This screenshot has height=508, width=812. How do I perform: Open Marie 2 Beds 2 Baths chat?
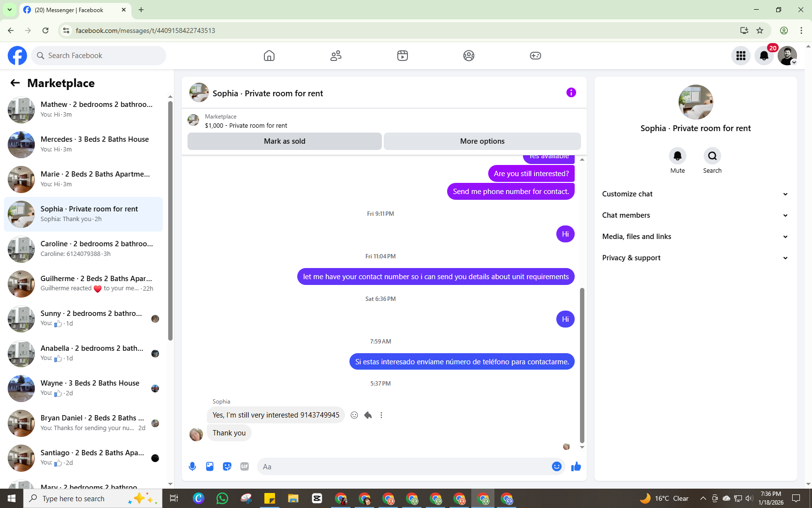[83, 179]
